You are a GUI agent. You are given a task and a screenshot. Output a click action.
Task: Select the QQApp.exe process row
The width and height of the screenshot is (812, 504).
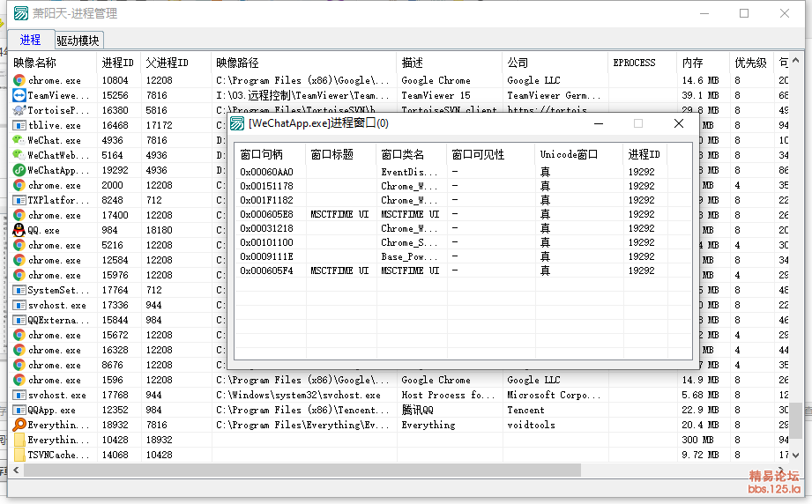(x=53, y=410)
